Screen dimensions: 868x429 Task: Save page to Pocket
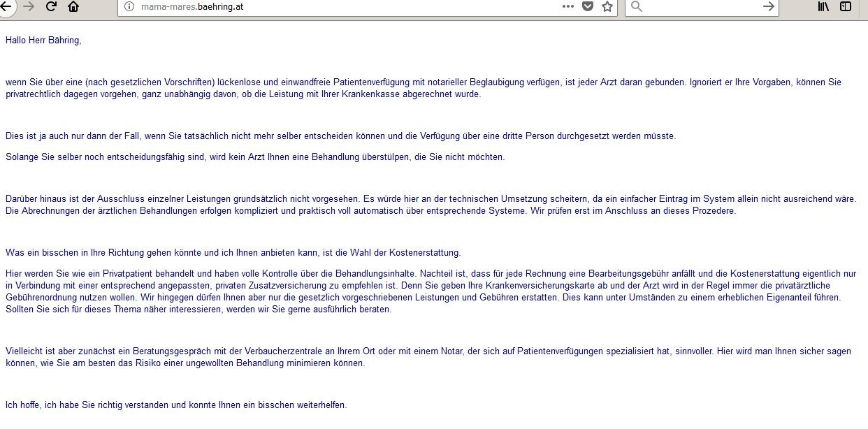click(x=588, y=6)
